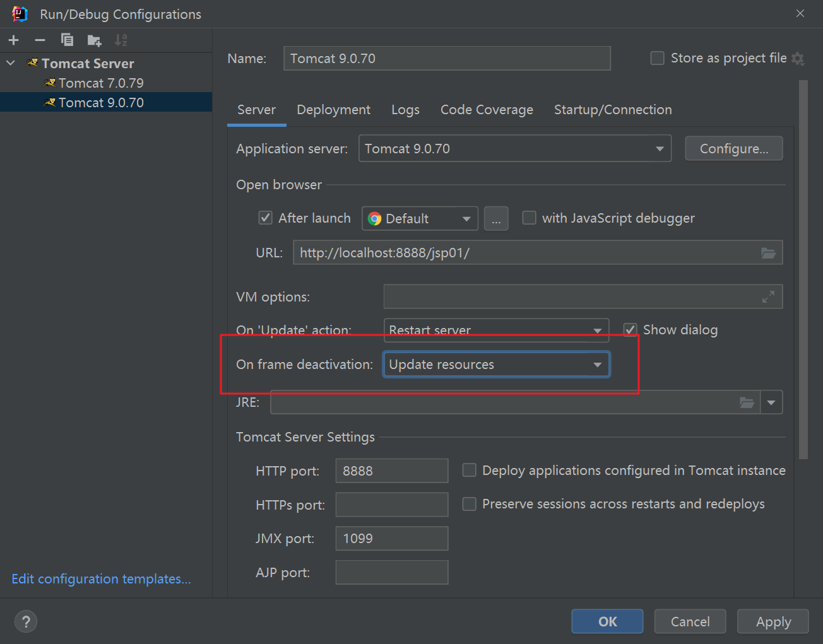823x644 pixels.
Task: Open the Default browser dropdown
Action: pos(420,219)
